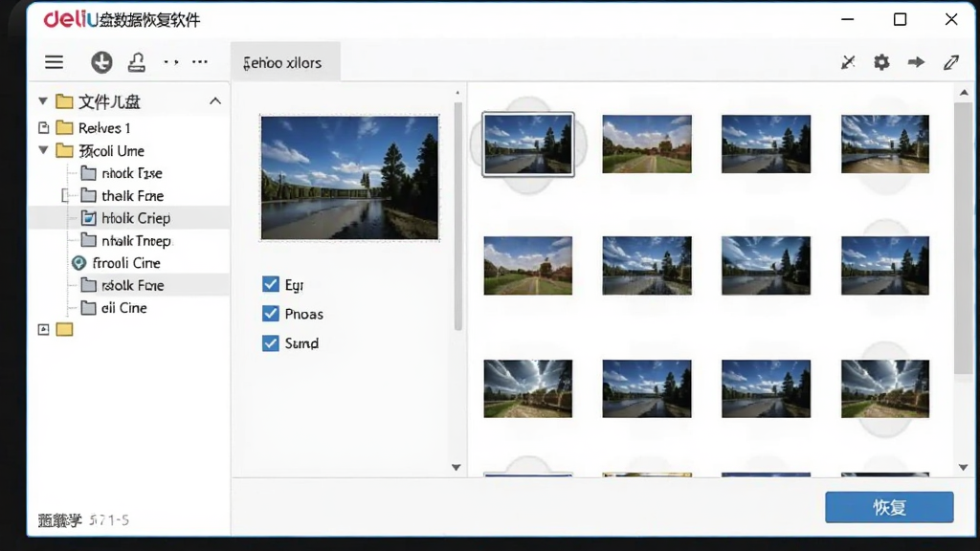Select the "eii Cine" folder
This screenshot has width=980, height=551.
pyautogui.click(x=115, y=308)
